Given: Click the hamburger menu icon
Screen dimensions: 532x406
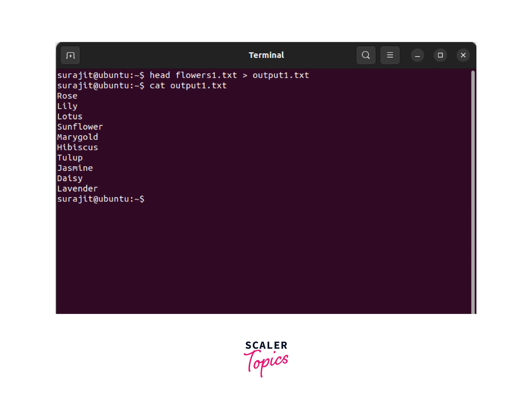Looking at the screenshot, I should 389,55.
